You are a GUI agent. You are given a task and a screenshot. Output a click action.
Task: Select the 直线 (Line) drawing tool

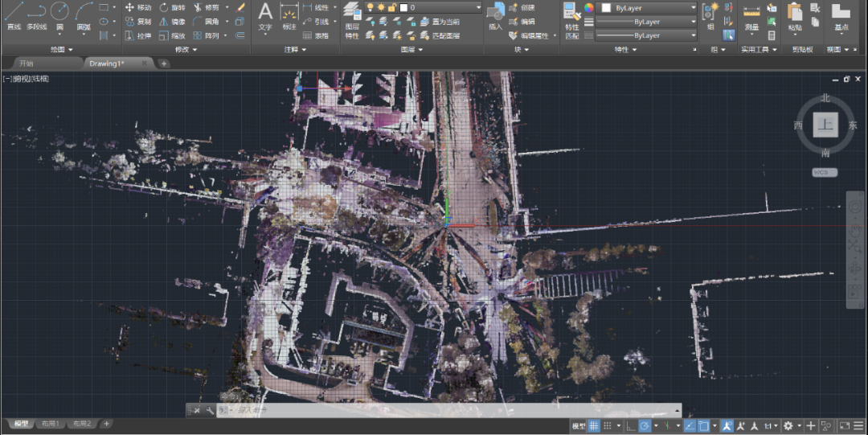pos(14,17)
